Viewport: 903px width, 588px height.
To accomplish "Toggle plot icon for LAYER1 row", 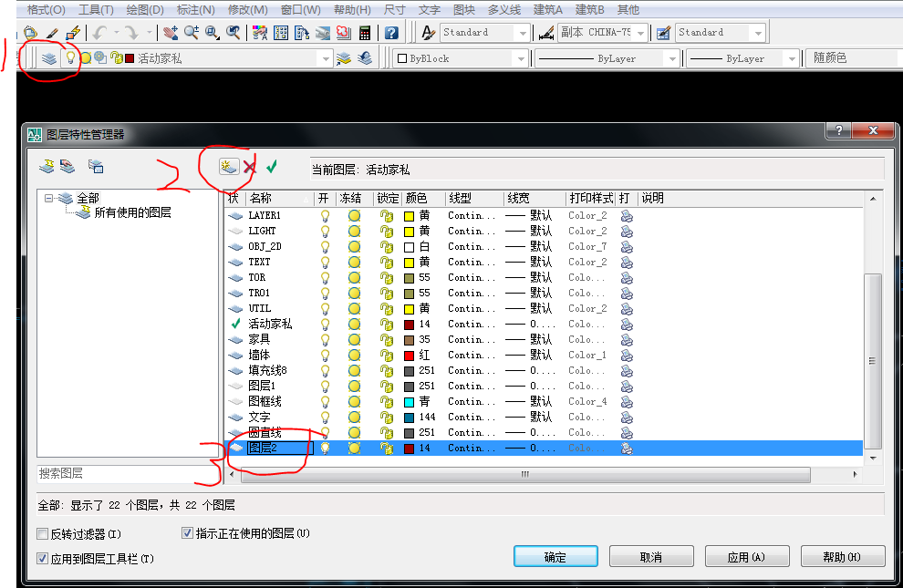I will pos(627,216).
